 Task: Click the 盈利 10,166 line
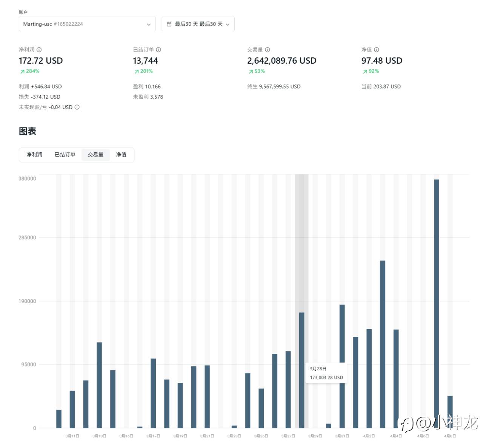coord(147,87)
